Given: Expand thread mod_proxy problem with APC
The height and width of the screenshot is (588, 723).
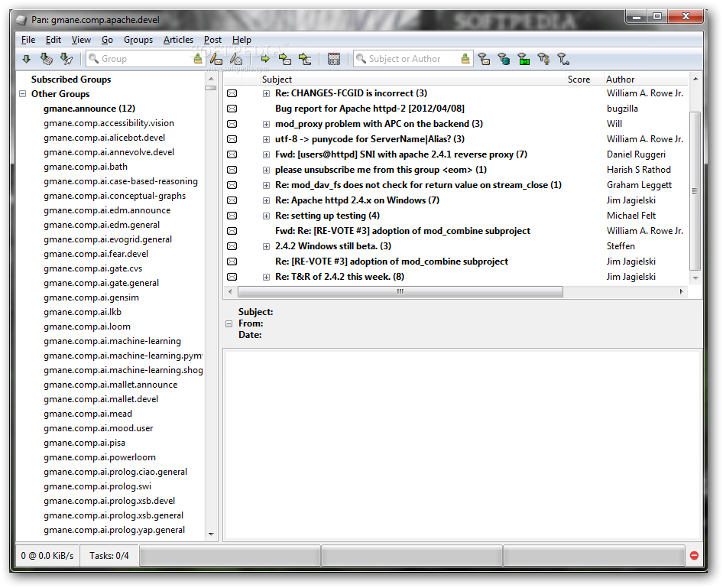Looking at the screenshot, I should click(266, 124).
